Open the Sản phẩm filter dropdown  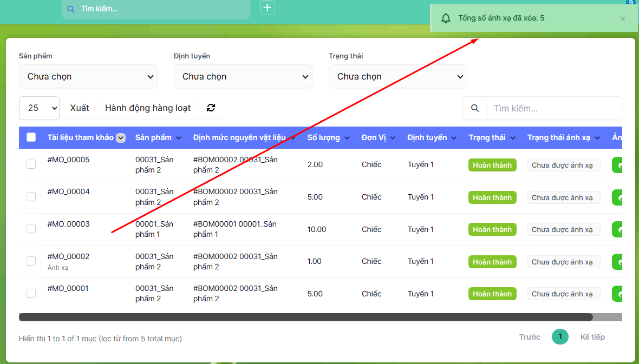[x=88, y=77]
